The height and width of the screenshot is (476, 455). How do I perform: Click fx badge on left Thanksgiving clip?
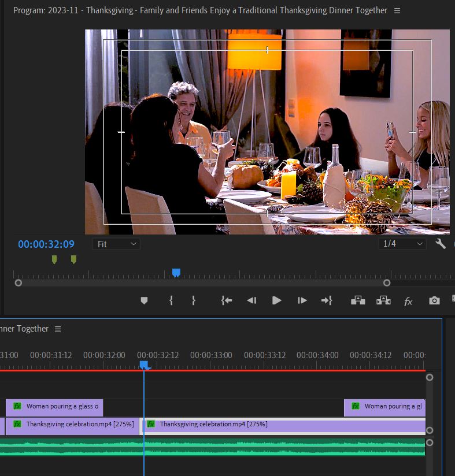click(x=17, y=424)
